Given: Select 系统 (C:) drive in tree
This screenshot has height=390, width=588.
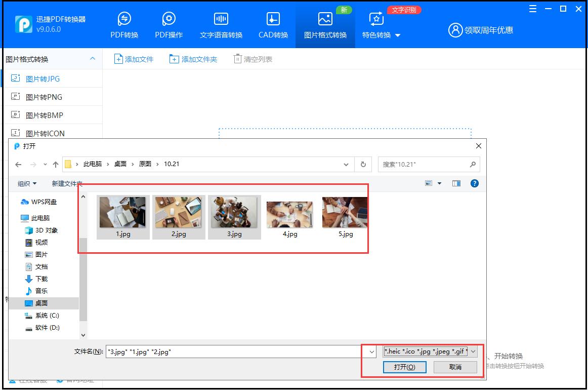Looking at the screenshot, I should pos(42,316).
